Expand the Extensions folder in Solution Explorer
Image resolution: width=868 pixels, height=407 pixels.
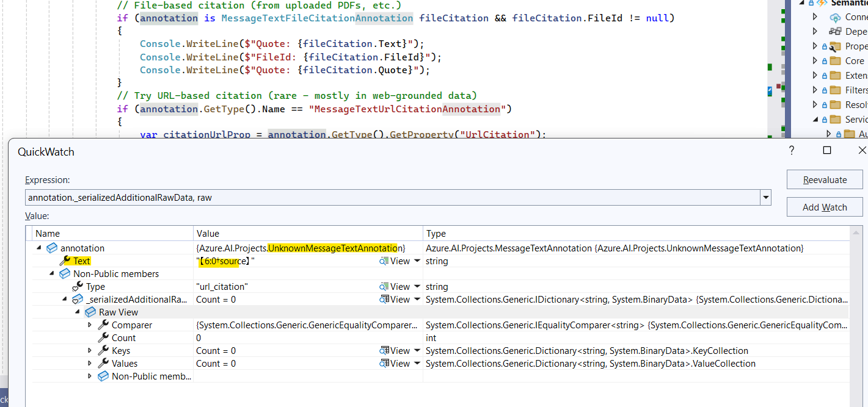click(815, 75)
